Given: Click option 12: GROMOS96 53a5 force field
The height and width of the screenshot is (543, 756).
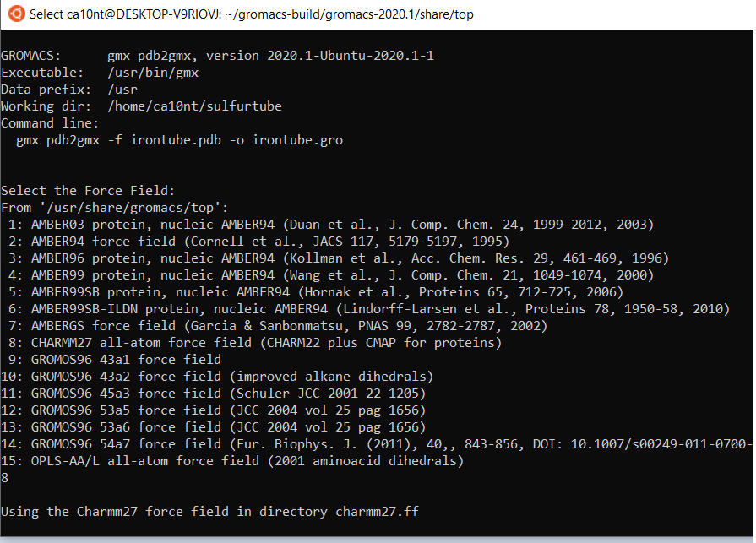Looking at the screenshot, I should click(x=213, y=410).
